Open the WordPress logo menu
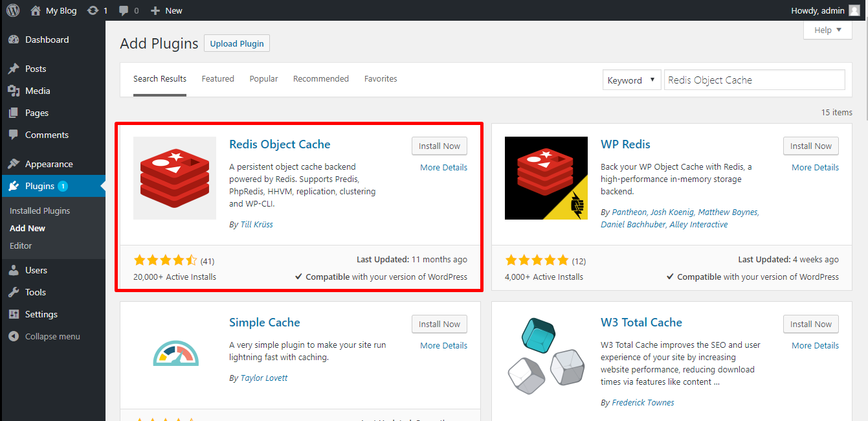This screenshot has width=868, height=421. click(x=13, y=10)
